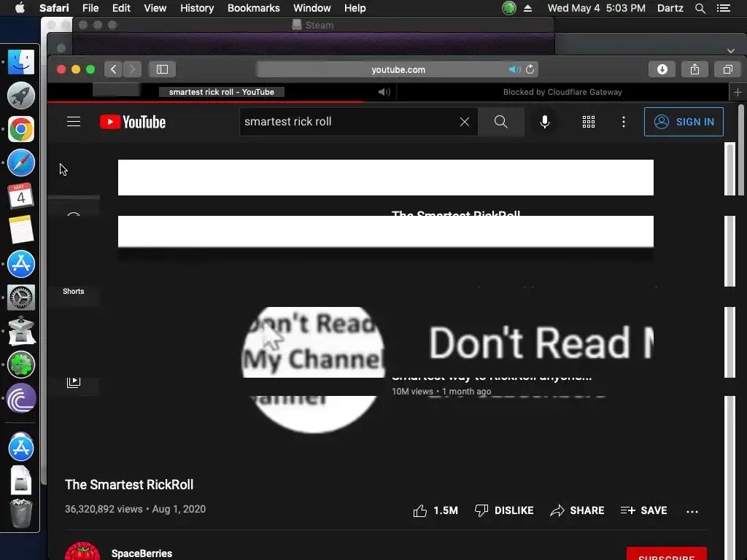Open Finder from the Dock
The width and height of the screenshot is (747, 560).
[21, 62]
